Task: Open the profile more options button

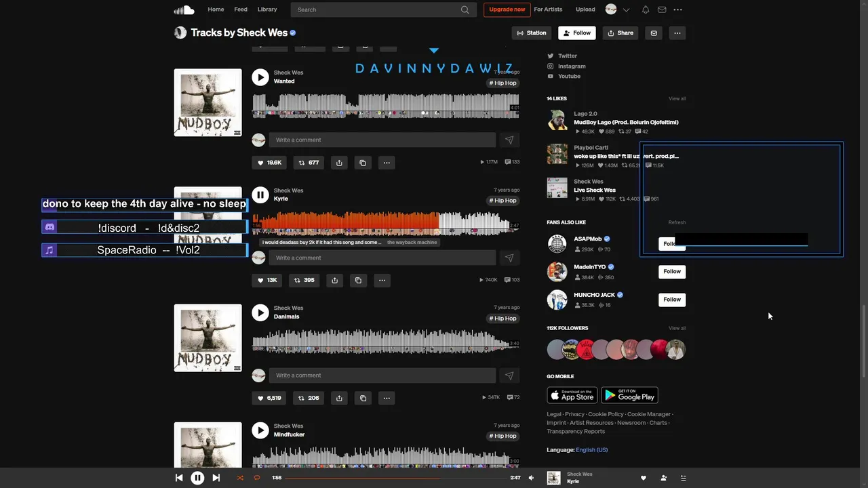Action: [x=677, y=33]
